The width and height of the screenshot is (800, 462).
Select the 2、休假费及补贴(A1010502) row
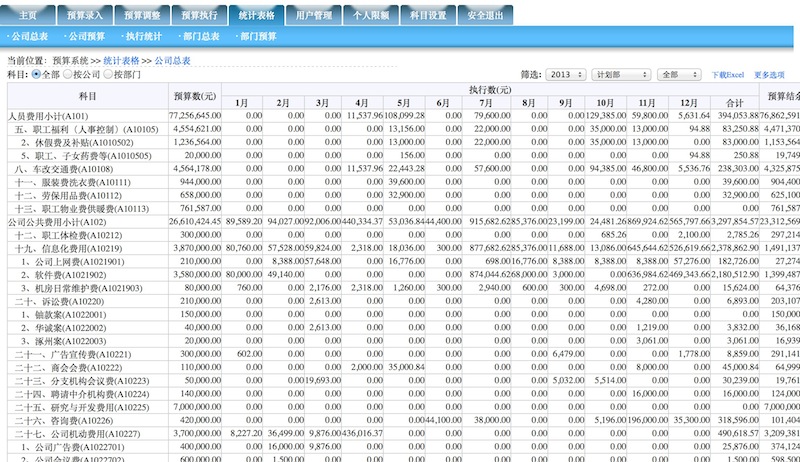[x=77, y=143]
